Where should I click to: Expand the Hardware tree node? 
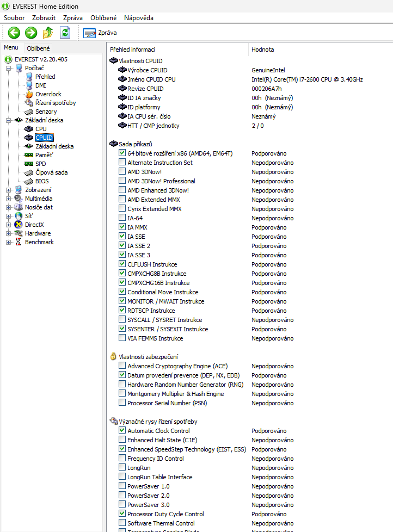coord(9,233)
